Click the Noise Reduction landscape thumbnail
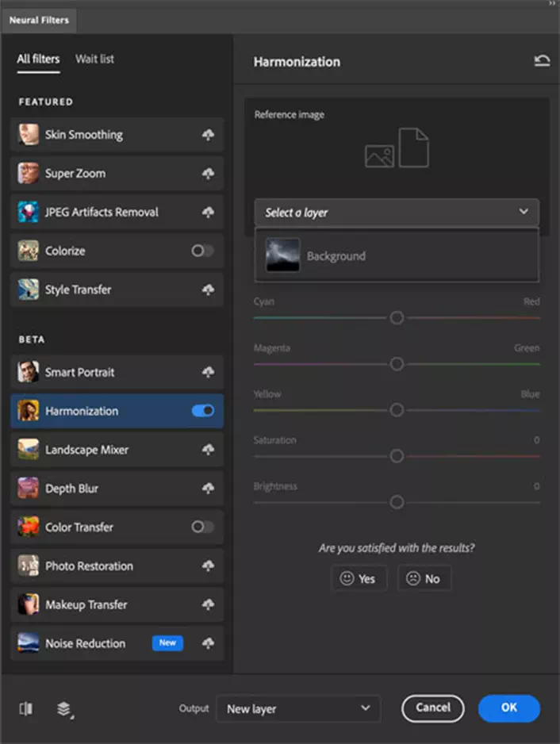 click(28, 643)
